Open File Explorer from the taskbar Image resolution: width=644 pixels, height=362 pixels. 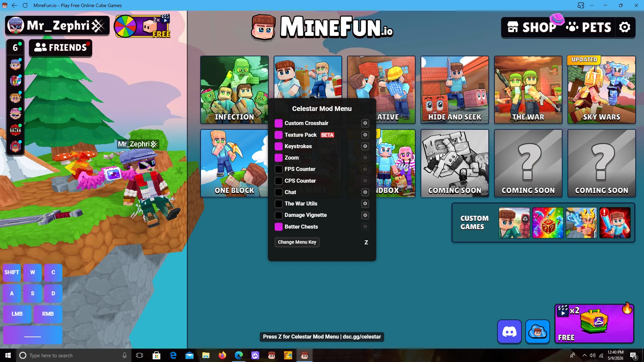(x=206, y=355)
